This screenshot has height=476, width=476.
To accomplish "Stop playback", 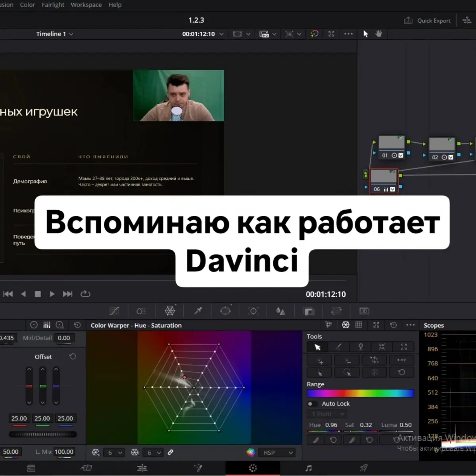I will pyautogui.click(x=38, y=294).
